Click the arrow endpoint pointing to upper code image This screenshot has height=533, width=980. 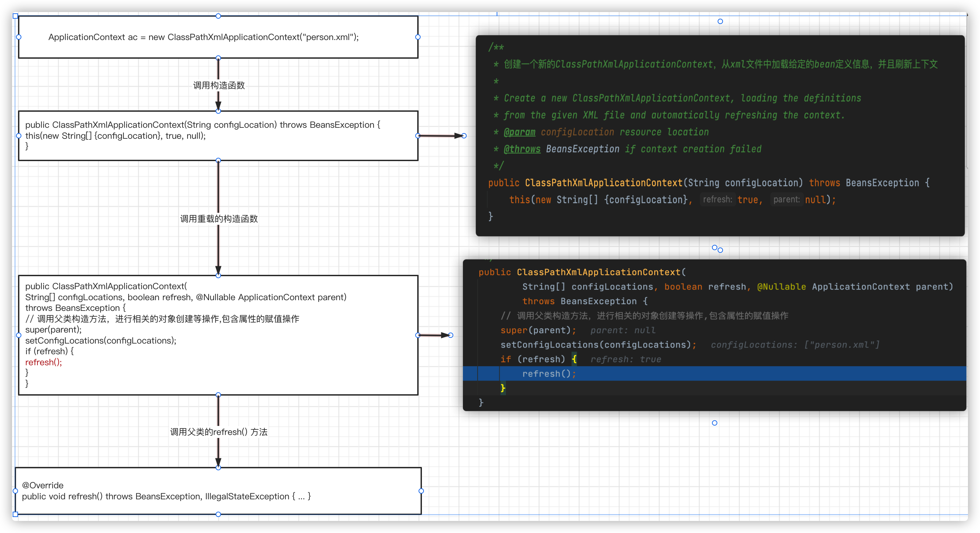coord(464,136)
